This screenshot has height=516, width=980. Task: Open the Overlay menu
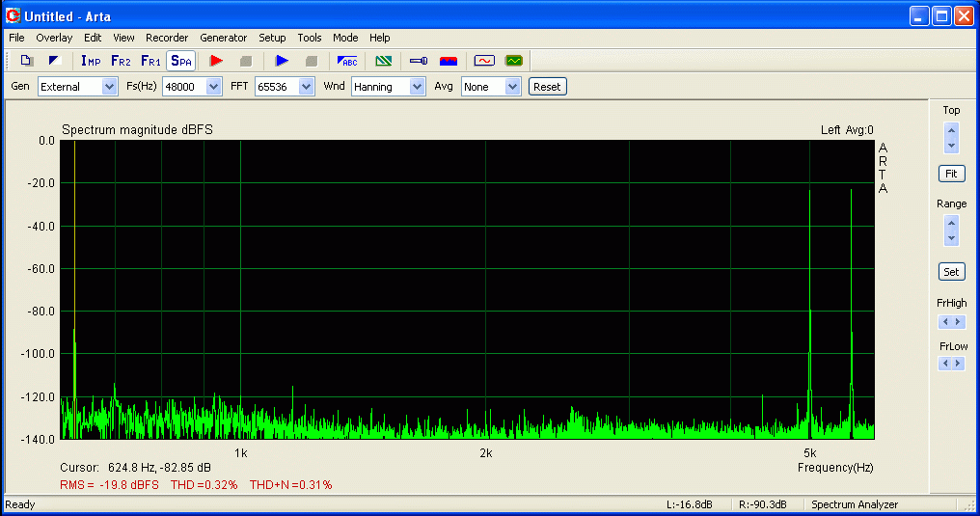pos(54,38)
